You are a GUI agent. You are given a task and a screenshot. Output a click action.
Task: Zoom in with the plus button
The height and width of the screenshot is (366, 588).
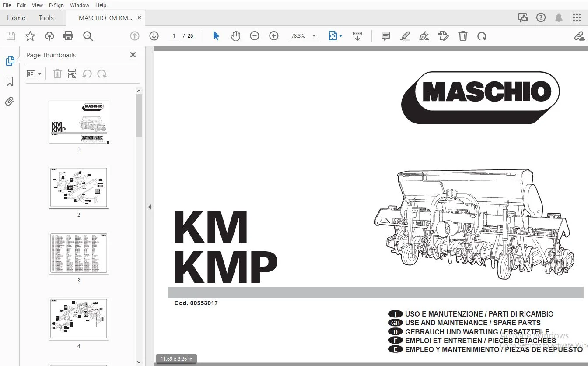[274, 36]
